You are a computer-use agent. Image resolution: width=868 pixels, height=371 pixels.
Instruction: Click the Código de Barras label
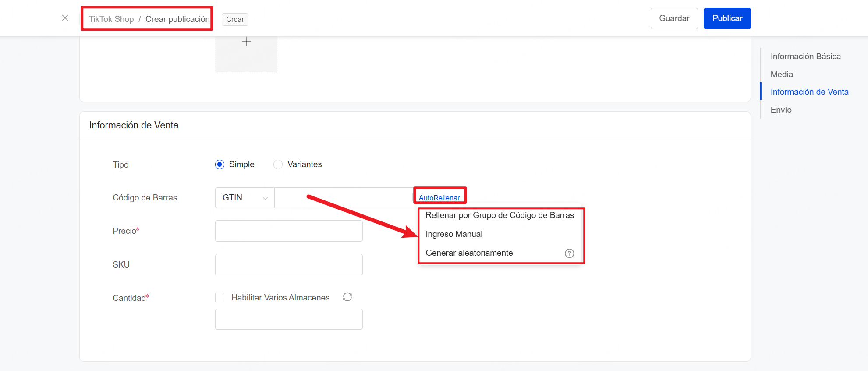[x=145, y=198]
